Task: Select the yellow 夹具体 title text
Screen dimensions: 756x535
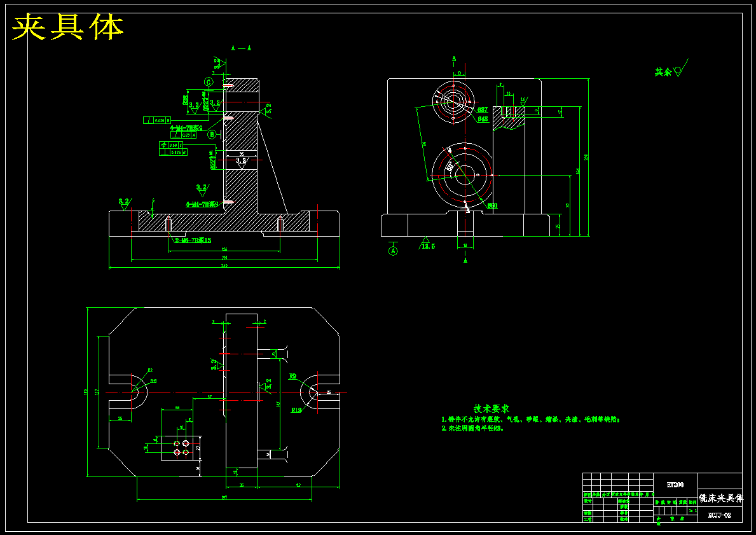Action: click(x=67, y=27)
